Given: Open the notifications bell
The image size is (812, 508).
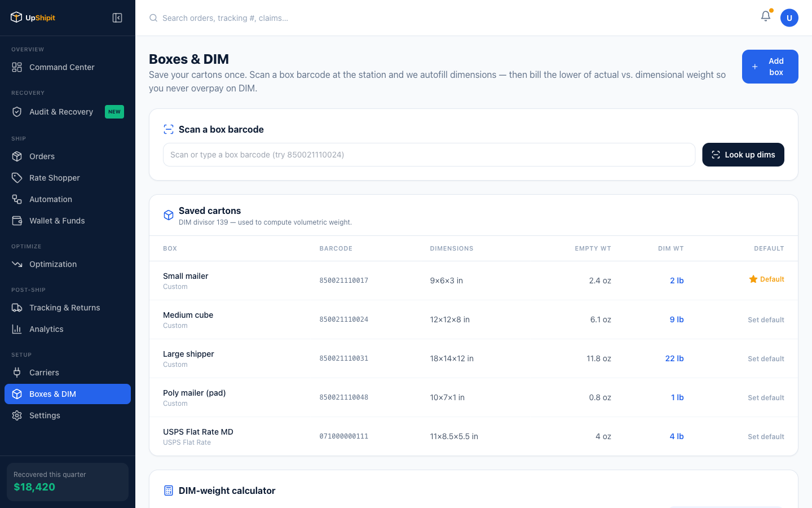Looking at the screenshot, I should pos(766,16).
